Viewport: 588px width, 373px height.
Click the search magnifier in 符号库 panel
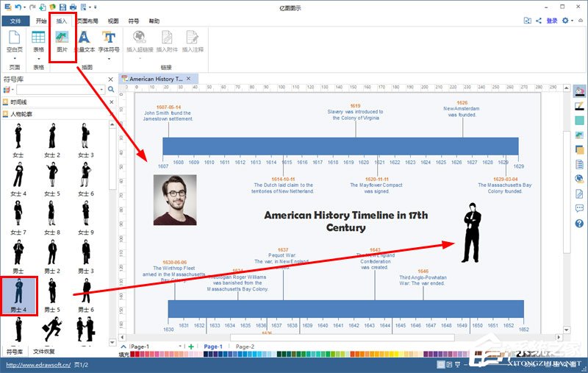click(111, 89)
